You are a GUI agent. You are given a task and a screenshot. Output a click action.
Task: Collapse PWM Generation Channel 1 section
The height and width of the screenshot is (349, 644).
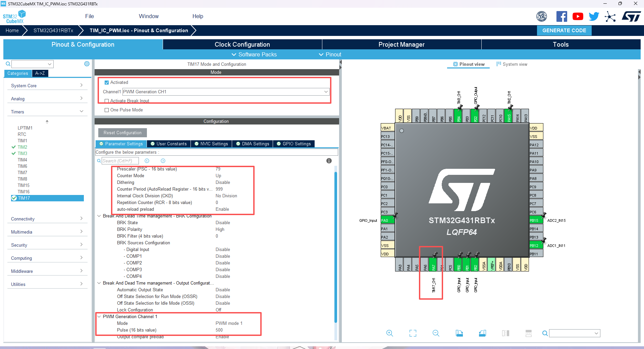coord(99,316)
